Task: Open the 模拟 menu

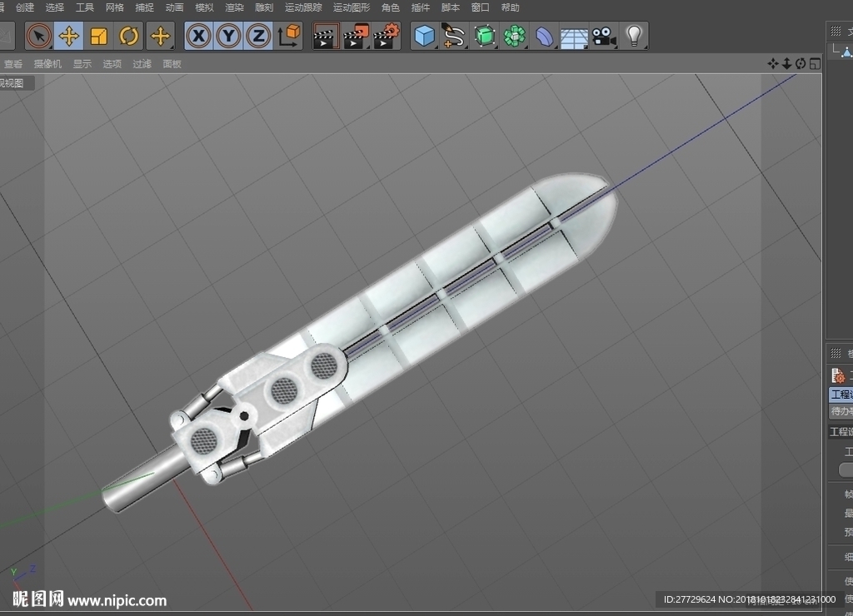Action: (204, 7)
